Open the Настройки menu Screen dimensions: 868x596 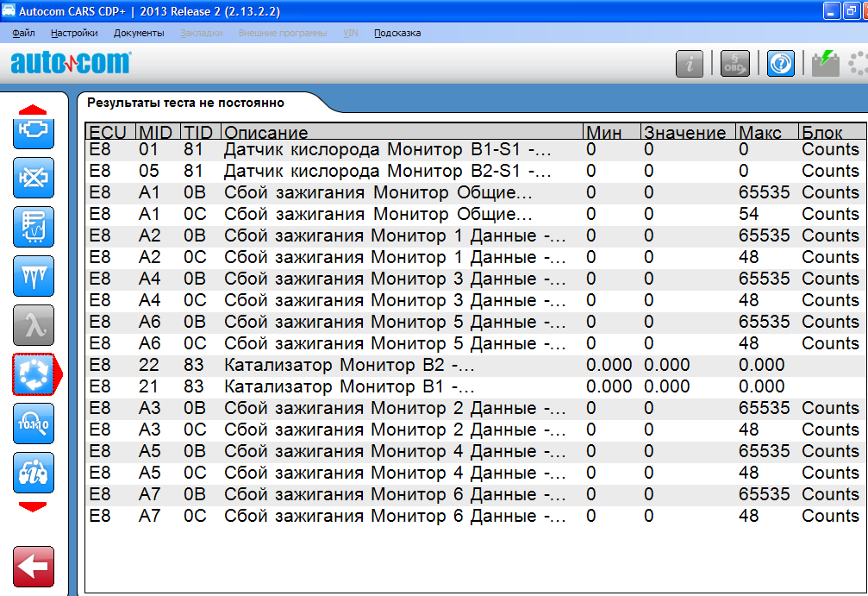[74, 33]
